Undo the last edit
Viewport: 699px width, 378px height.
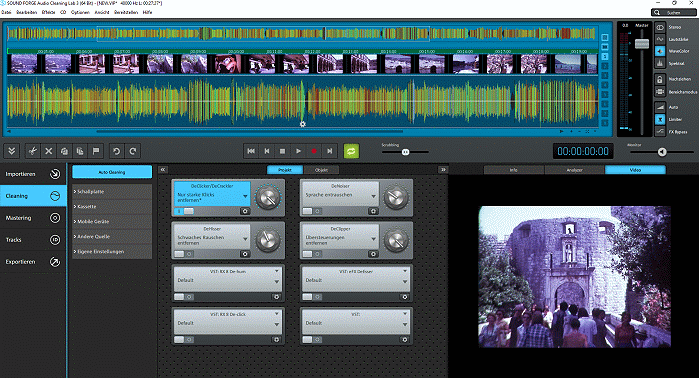[x=116, y=151]
